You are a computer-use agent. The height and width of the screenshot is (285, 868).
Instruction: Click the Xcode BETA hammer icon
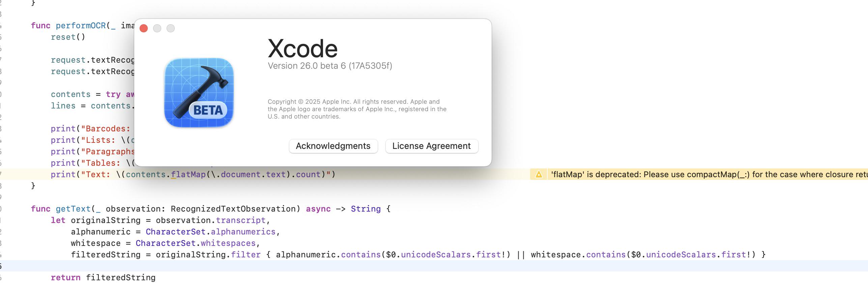[x=199, y=93]
